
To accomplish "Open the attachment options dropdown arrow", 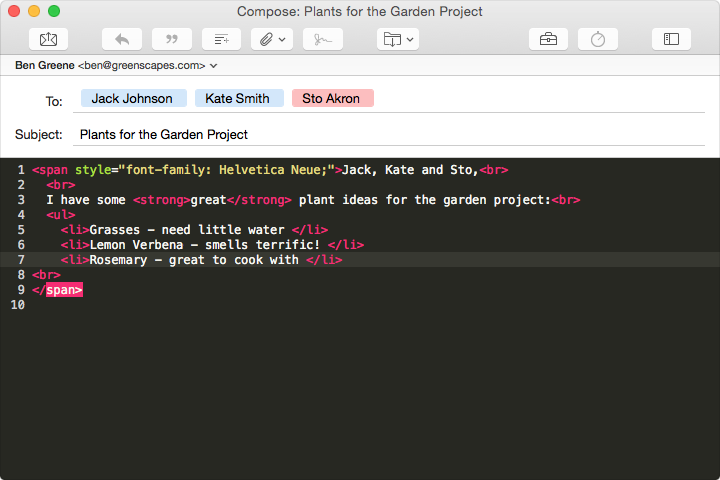I will (282, 40).
